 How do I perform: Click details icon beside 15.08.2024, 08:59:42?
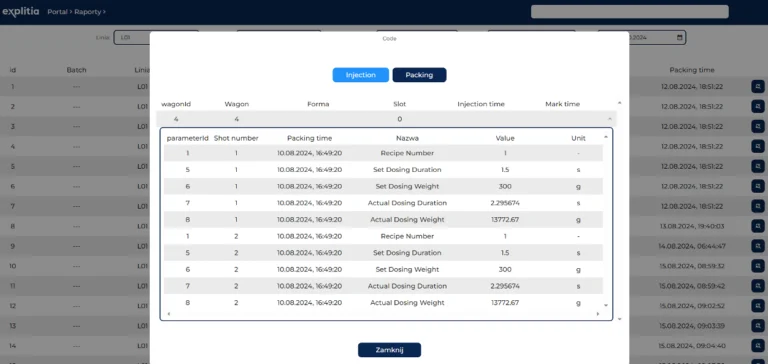coord(757,286)
